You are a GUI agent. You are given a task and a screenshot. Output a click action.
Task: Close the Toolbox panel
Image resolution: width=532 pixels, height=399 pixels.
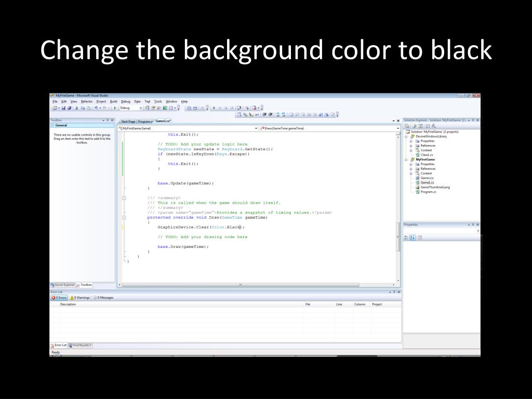point(112,120)
